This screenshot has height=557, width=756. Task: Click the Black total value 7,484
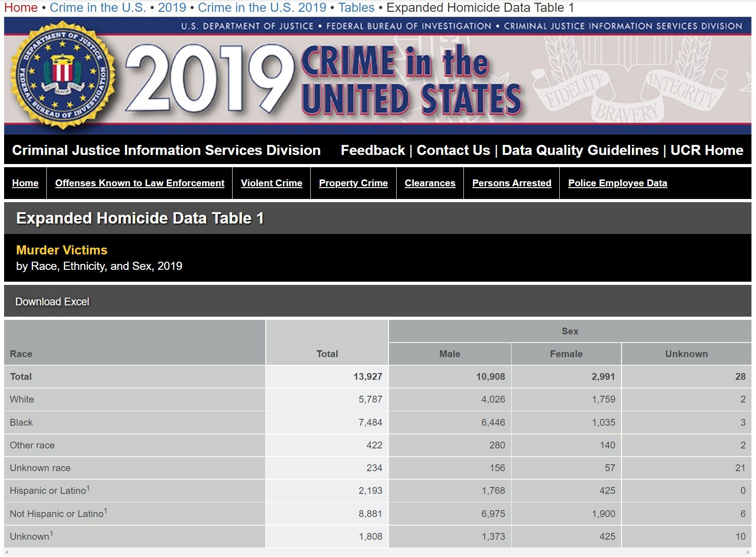click(x=370, y=423)
